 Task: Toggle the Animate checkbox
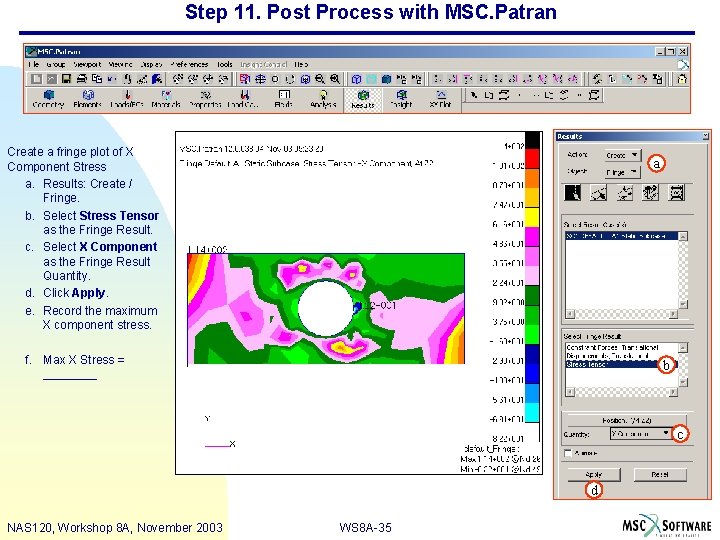pyautogui.click(x=568, y=453)
